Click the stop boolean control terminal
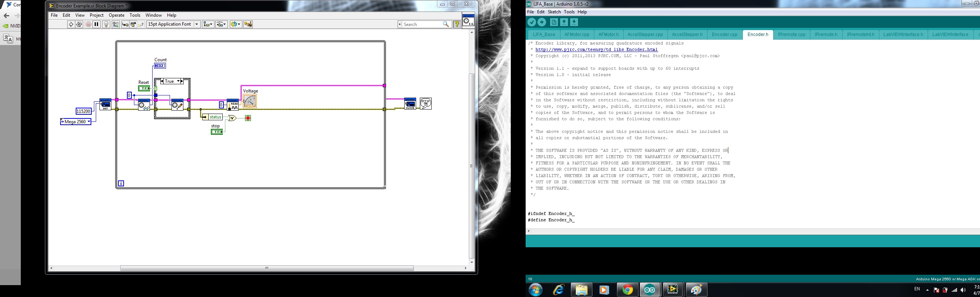 click(217, 131)
